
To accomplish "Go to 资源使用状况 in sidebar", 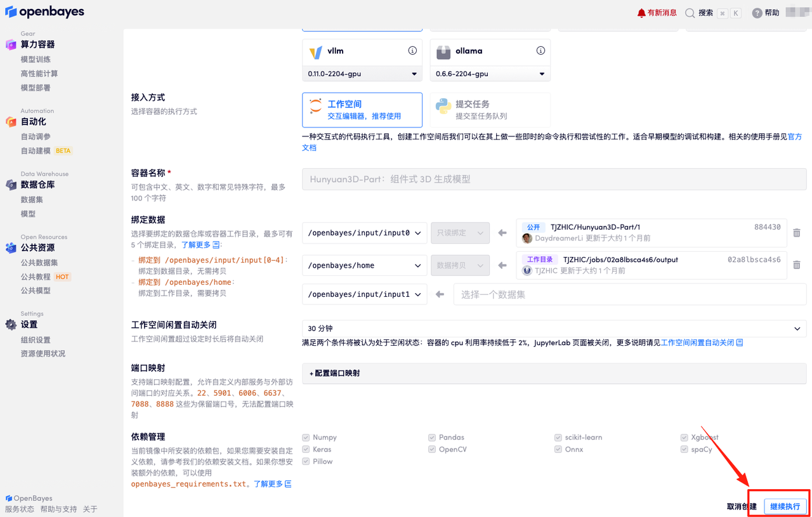I will coord(43,354).
